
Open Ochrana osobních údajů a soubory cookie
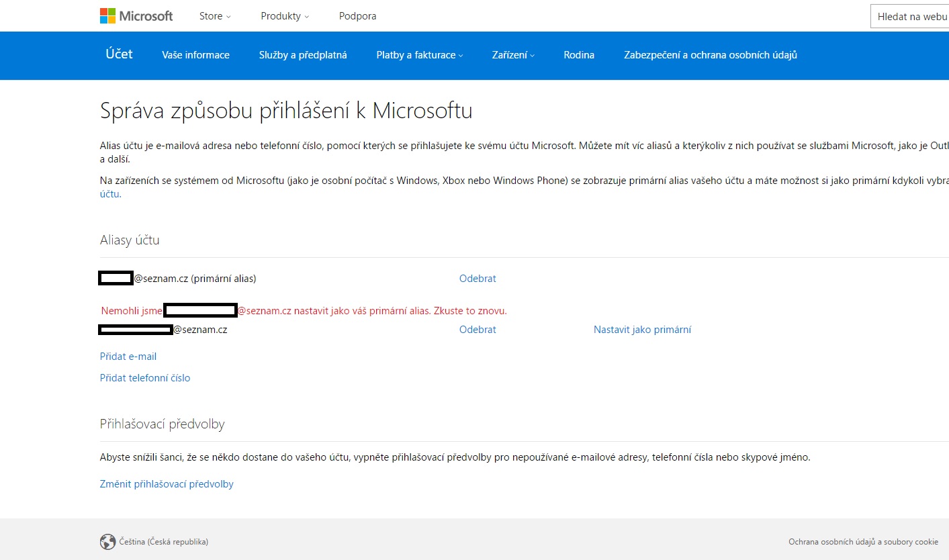pos(863,542)
